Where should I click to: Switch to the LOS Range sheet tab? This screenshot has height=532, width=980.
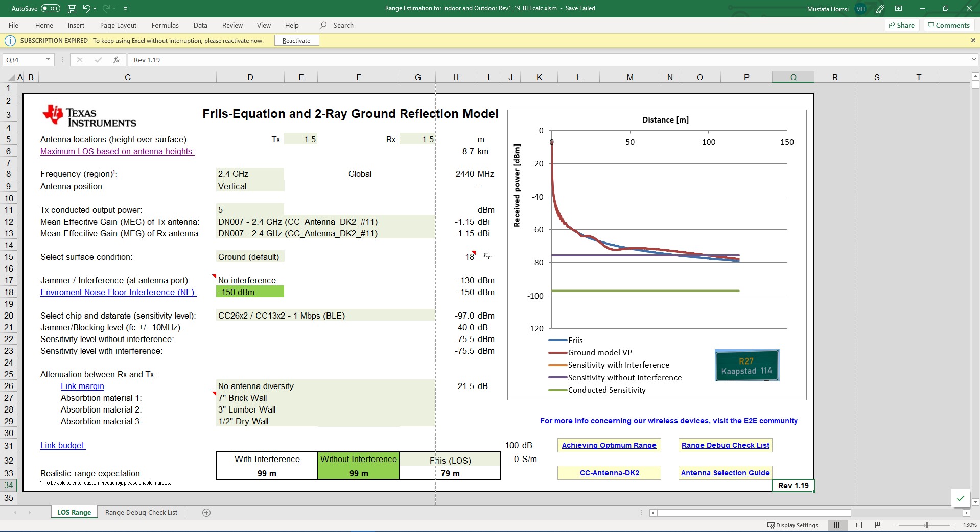(74, 512)
